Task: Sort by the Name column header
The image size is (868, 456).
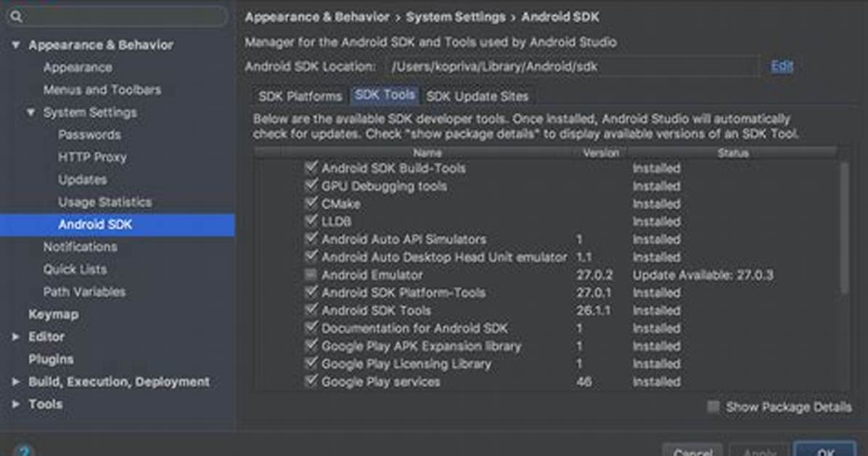Action: coord(427,153)
